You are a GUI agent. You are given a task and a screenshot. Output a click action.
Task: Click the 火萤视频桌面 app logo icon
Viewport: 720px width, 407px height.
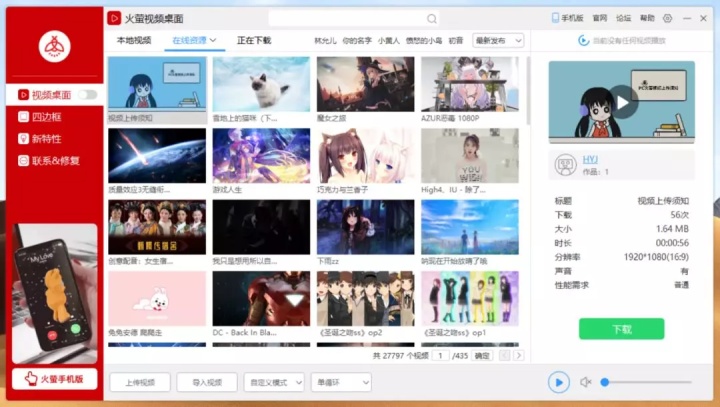[x=114, y=18]
